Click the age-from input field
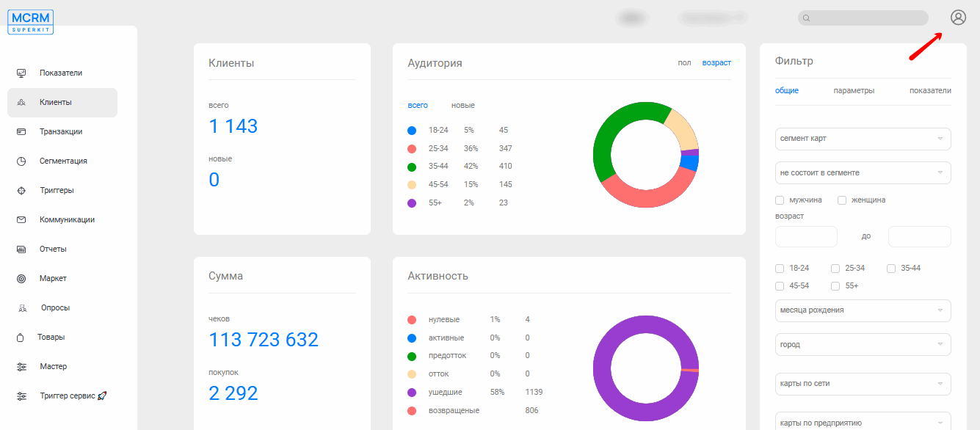Viewport: 980px width, 430px height. click(806, 236)
